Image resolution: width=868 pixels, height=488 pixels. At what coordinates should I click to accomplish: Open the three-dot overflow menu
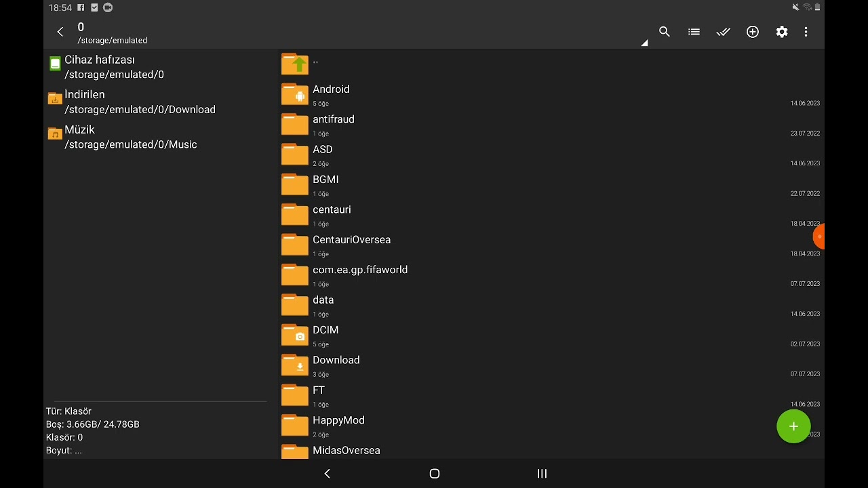pyautogui.click(x=806, y=32)
